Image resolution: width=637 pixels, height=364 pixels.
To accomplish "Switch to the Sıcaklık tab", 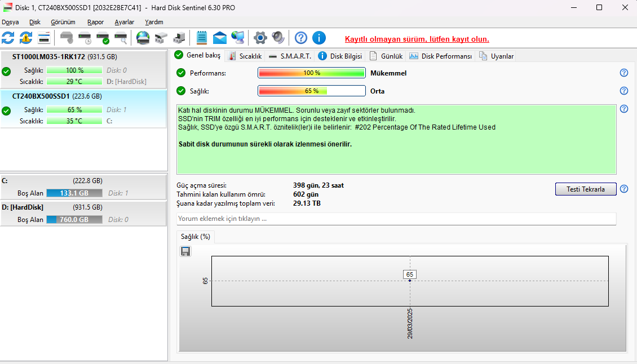I will click(245, 56).
